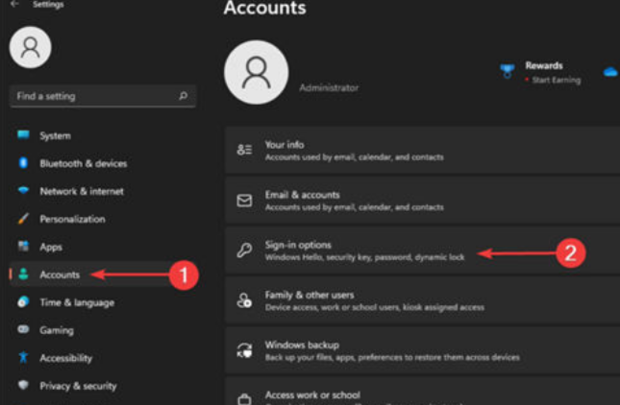Click the Your info contact card icon
The width and height of the screenshot is (620, 405).
tap(244, 150)
